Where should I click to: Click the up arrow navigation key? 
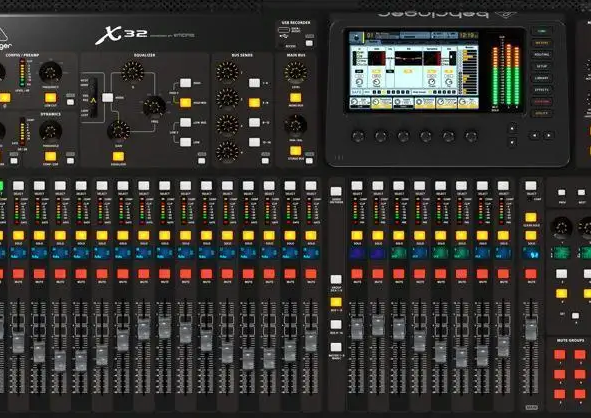[x=512, y=128]
